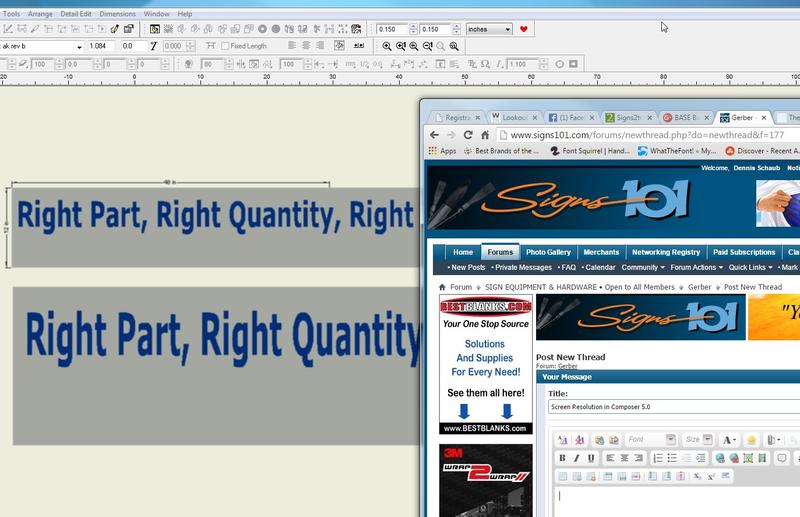Open the editor text color picker
Screen dimensions: 800x517
coord(729,439)
